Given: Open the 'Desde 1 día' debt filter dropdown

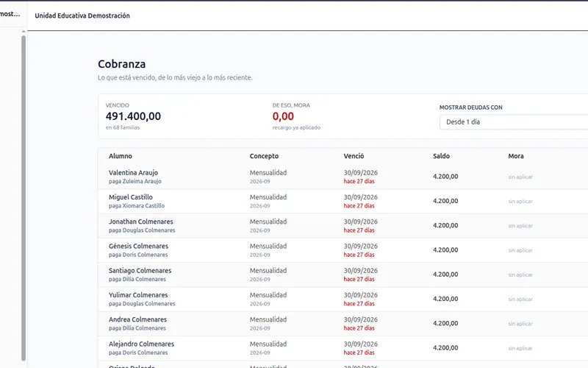Looking at the screenshot, I should [x=514, y=122].
